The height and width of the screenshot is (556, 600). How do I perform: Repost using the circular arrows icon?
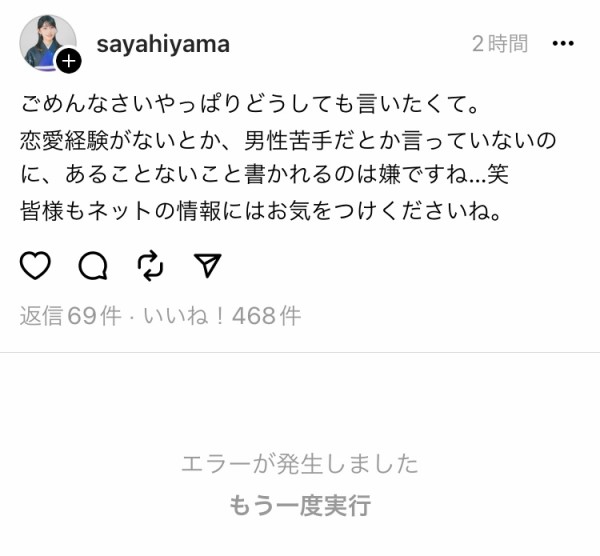point(150,266)
